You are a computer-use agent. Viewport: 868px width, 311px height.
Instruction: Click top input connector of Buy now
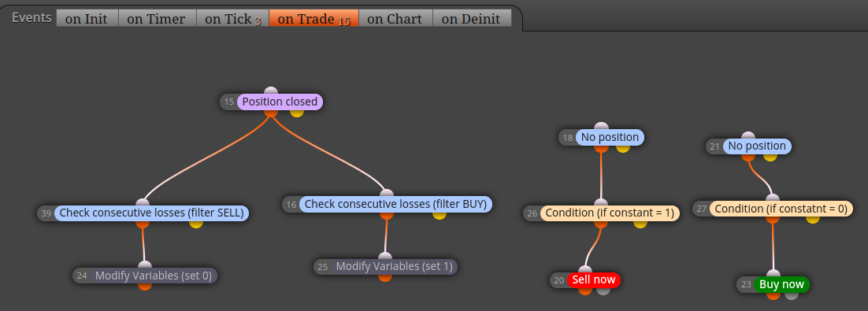coord(773,274)
